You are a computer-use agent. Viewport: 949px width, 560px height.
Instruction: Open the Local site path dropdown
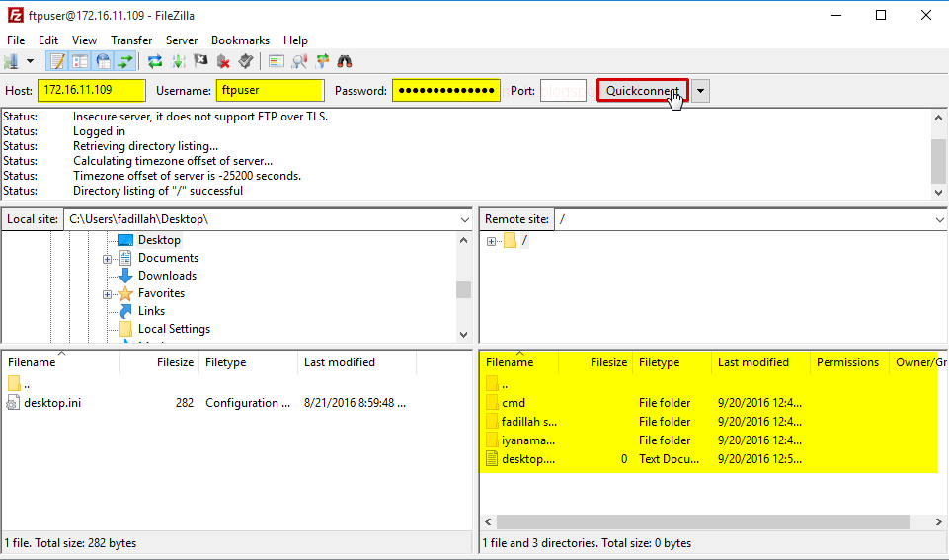465,219
